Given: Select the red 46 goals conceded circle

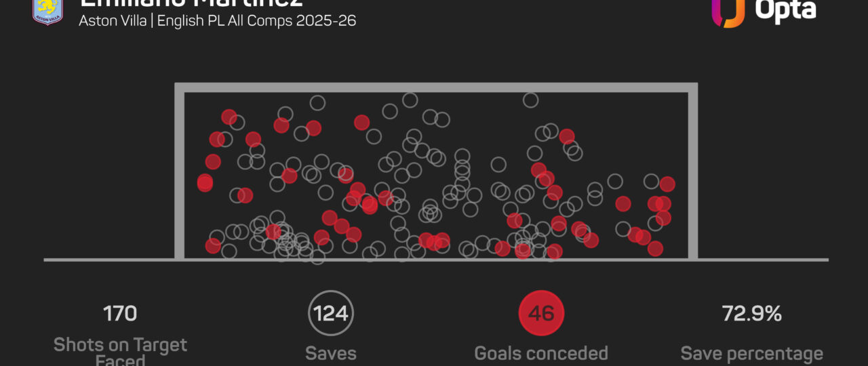Looking at the screenshot, I should pos(541,314).
